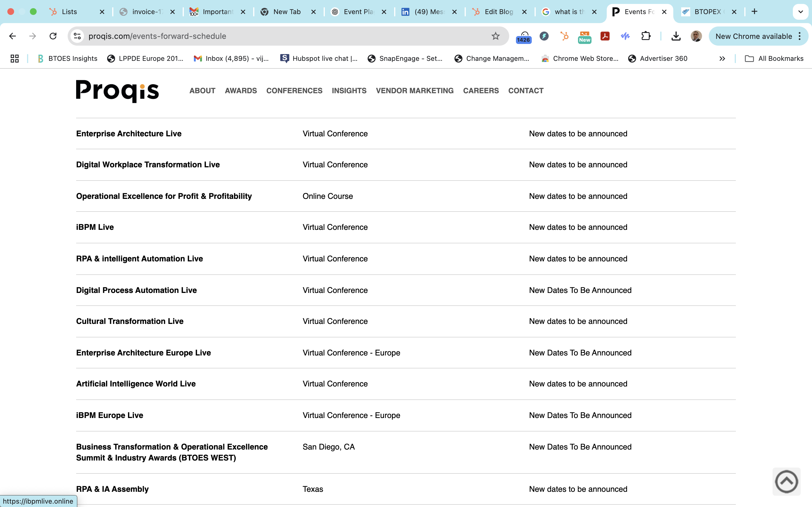The width and height of the screenshot is (812, 507).
Task: Open the downloads tray icon
Action: pyautogui.click(x=676, y=36)
